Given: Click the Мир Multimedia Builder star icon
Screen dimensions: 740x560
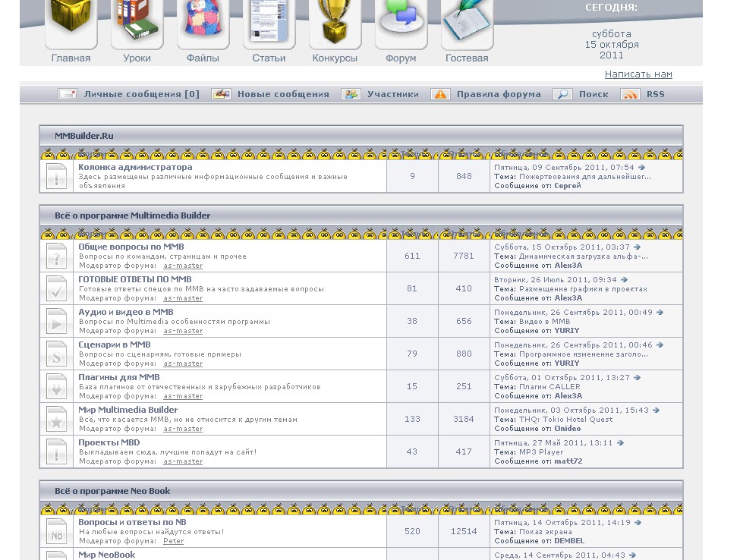Looking at the screenshot, I should [57, 419].
